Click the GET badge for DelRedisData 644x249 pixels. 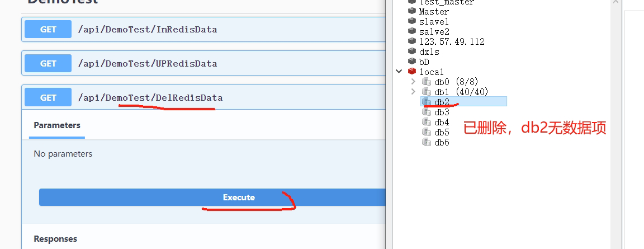point(48,97)
